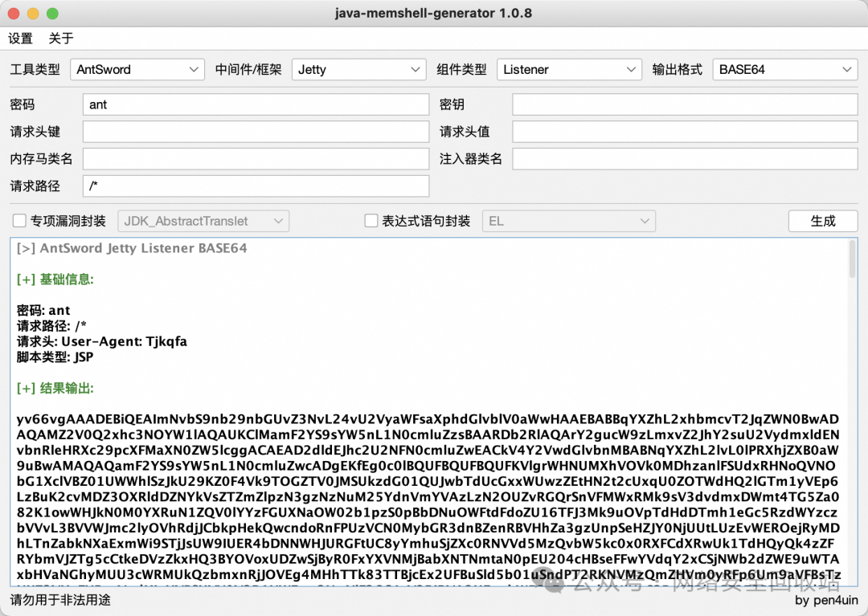Expand the 中间件/框架 Jetty dropdown

click(x=358, y=70)
